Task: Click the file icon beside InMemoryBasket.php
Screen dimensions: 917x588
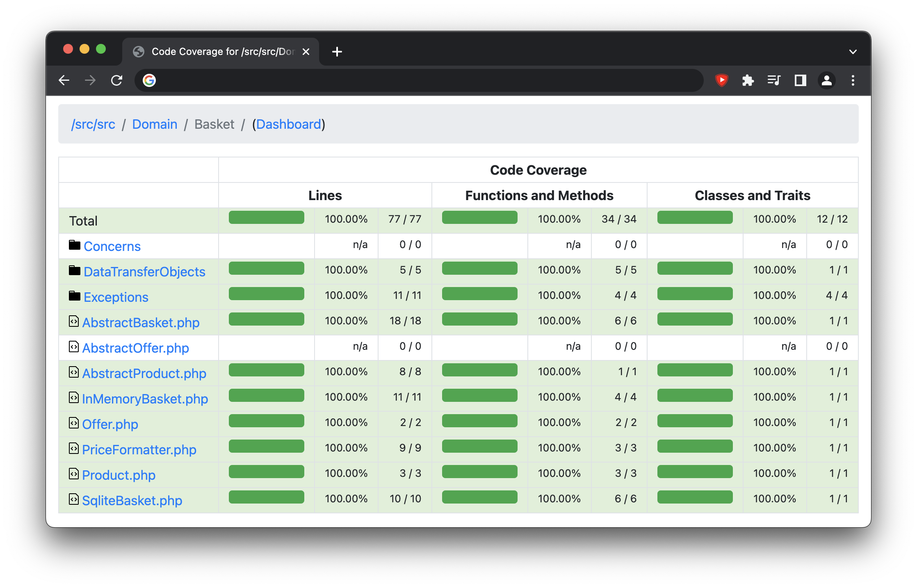Action: (x=74, y=397)
